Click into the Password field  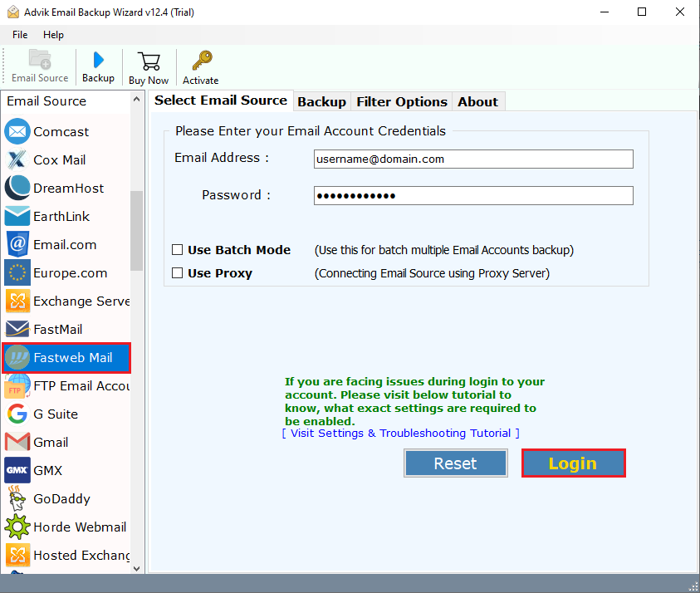coord(473,195)
